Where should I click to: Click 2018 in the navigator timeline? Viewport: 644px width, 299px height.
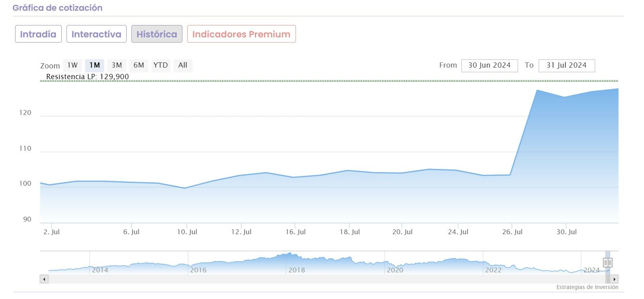click(297, 270)
